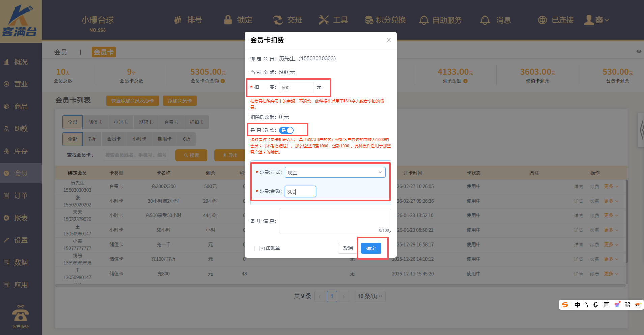644x335 pixels.
Task: Switch to the 储值卡 filter tab
Action: point(95,122)
